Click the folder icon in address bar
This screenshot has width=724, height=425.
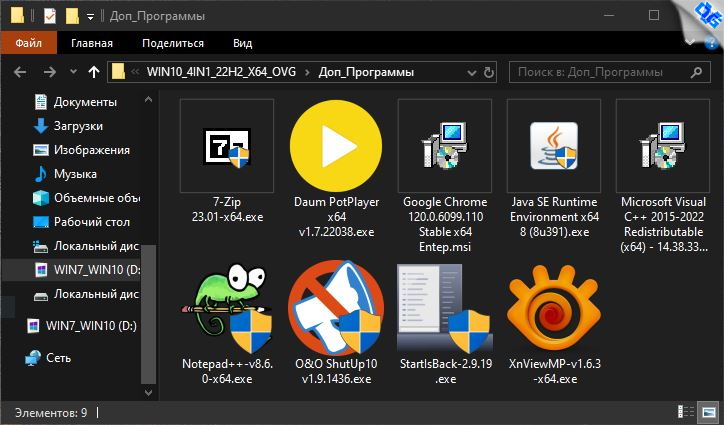click(x=119, y=72)
